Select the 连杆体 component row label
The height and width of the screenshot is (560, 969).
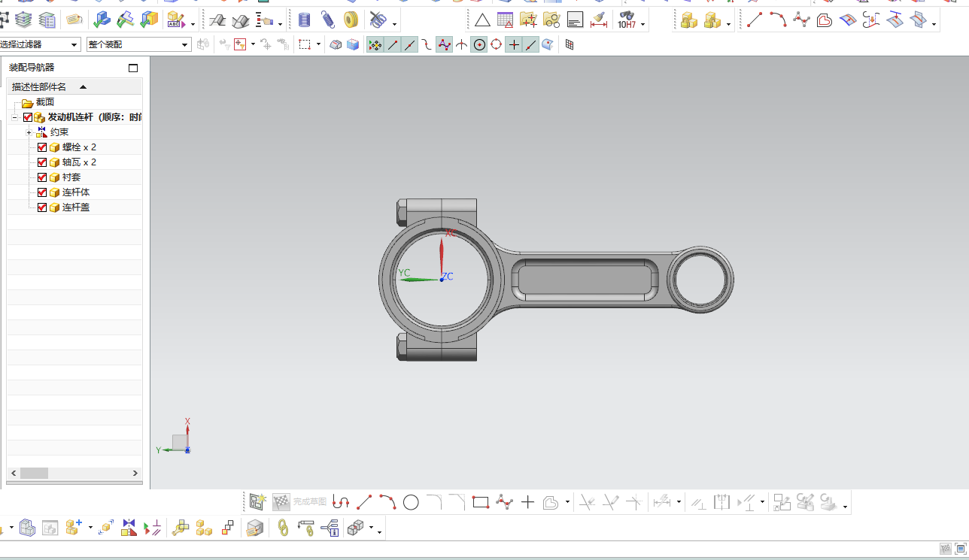[76, 192]
